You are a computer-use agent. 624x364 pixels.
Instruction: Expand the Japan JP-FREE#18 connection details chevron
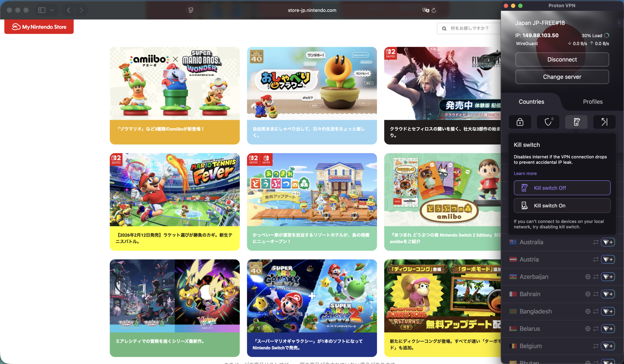619,23
